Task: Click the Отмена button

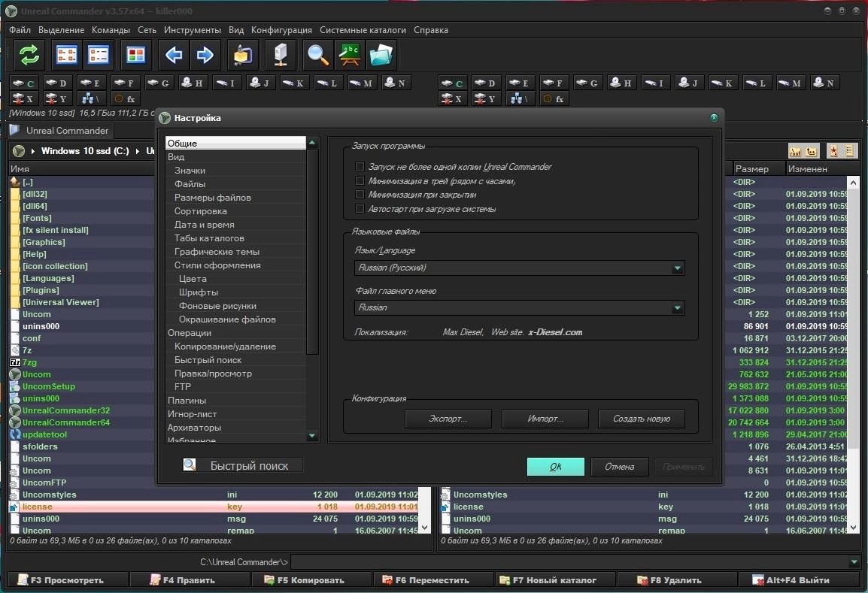Action: [620, 466]
